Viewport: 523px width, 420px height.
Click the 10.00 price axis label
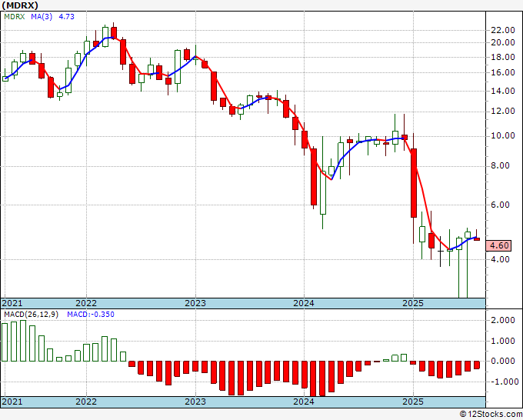(503, 136)
